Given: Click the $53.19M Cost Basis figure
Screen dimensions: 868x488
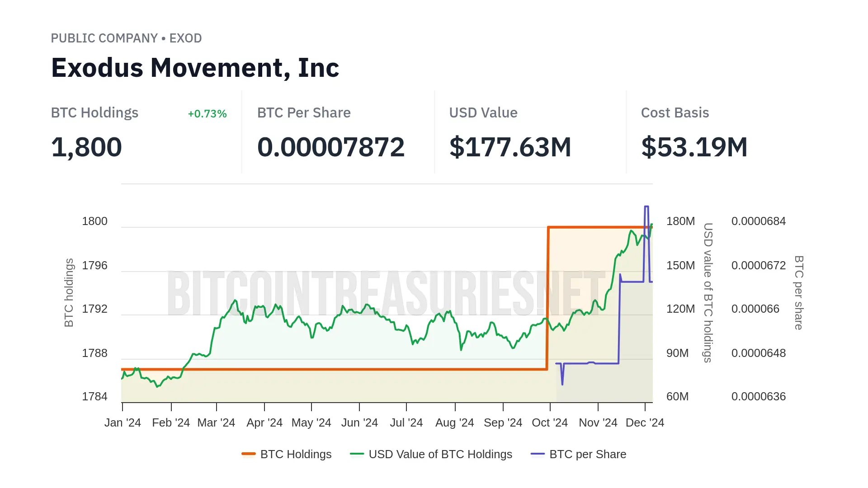Looking at the screenshot, I should [x=694, y=147].
